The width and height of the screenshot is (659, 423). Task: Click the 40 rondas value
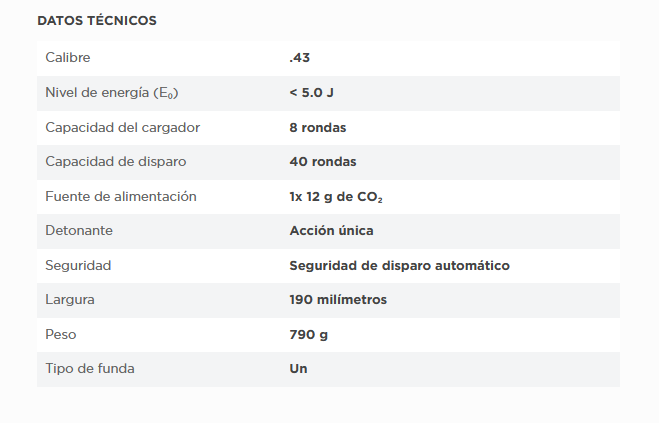[x=322, y=161]
